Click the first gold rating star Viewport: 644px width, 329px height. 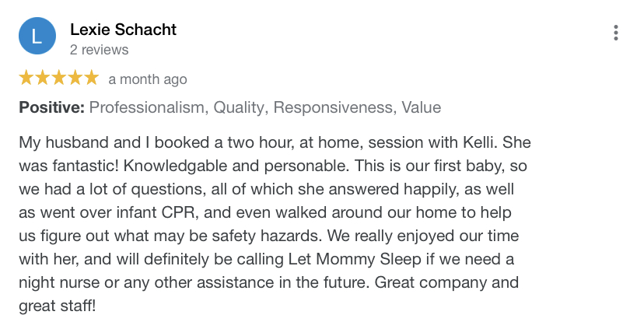tap(26, 78)
